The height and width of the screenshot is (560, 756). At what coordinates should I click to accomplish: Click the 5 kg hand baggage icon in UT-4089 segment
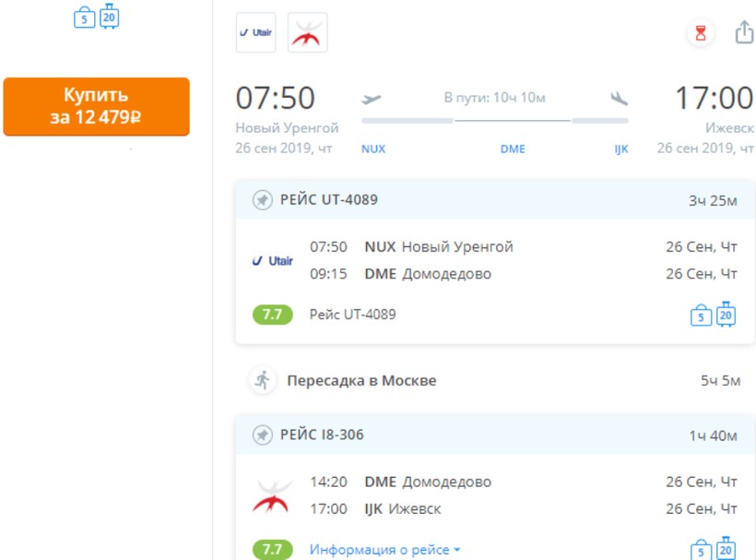tap(701, 316)
